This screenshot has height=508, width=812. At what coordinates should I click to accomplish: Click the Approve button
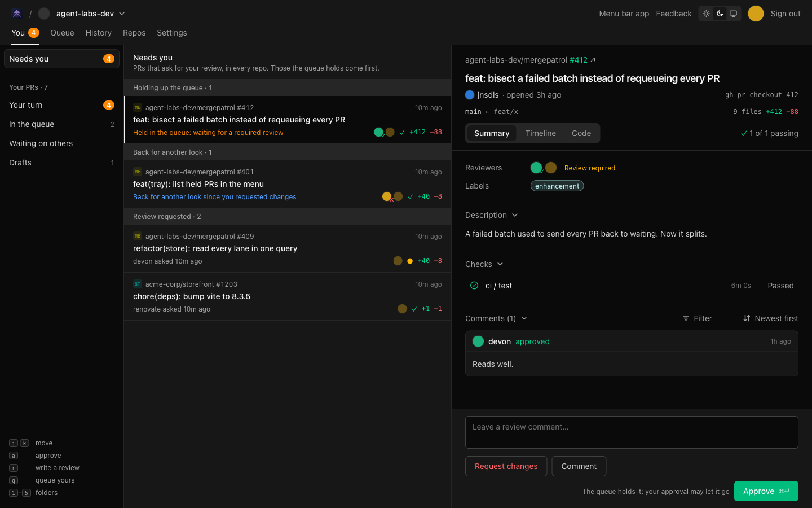766,491
